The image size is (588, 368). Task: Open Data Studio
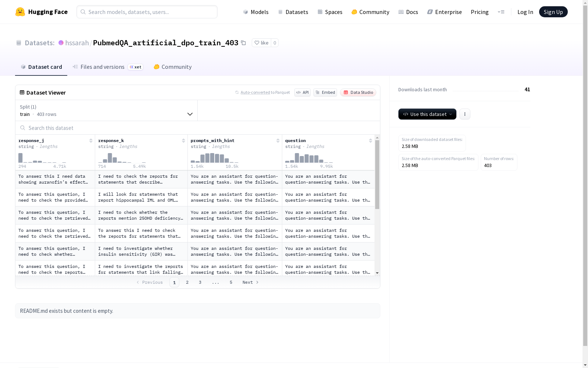(358, 92)
